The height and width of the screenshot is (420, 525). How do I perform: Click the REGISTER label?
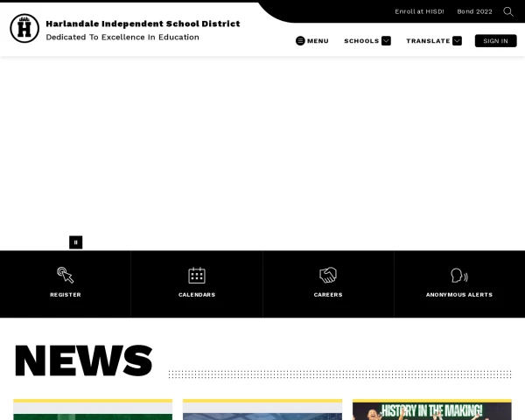pos(66,295)
